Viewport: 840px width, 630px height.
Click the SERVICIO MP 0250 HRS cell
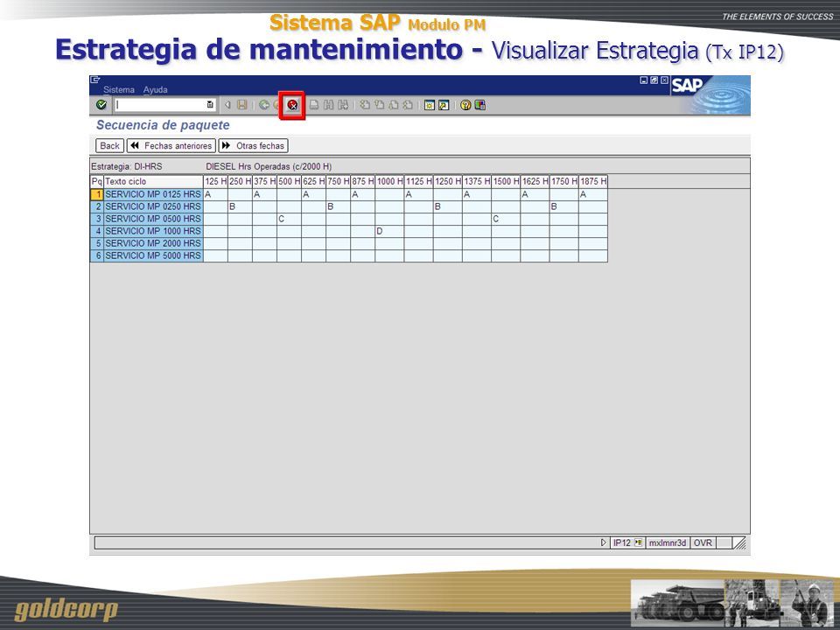coord(153,206)
